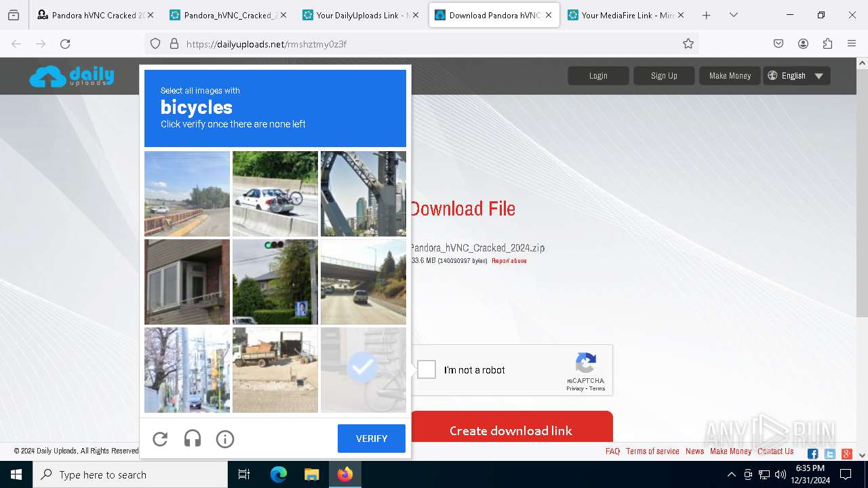Open reCAPTCHA Privacy link
The image size is (868, 488).
click(575, 388)
